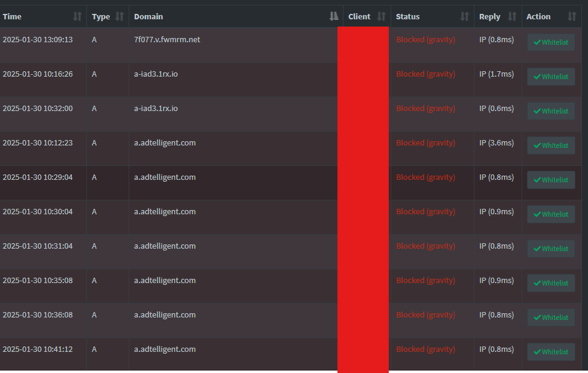Select a-iad3.1rx.io in the 10:32:00 row
588x373 pixels.
(x=156, y=108)
